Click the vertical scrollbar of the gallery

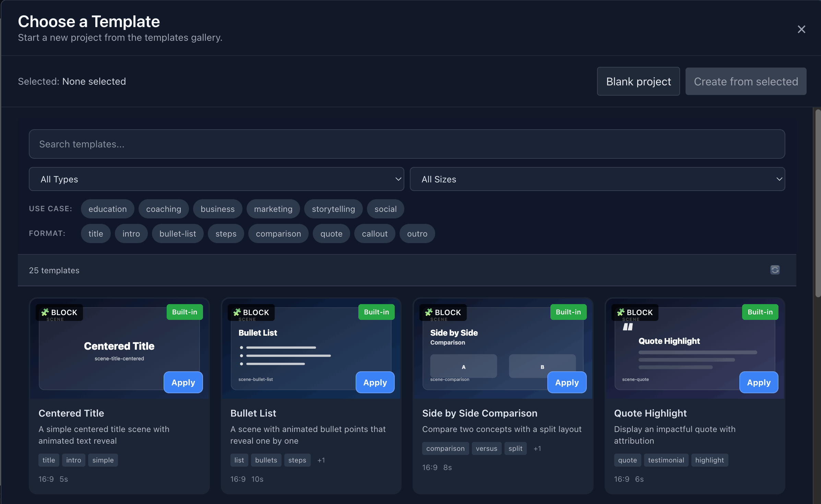[818, 202]
